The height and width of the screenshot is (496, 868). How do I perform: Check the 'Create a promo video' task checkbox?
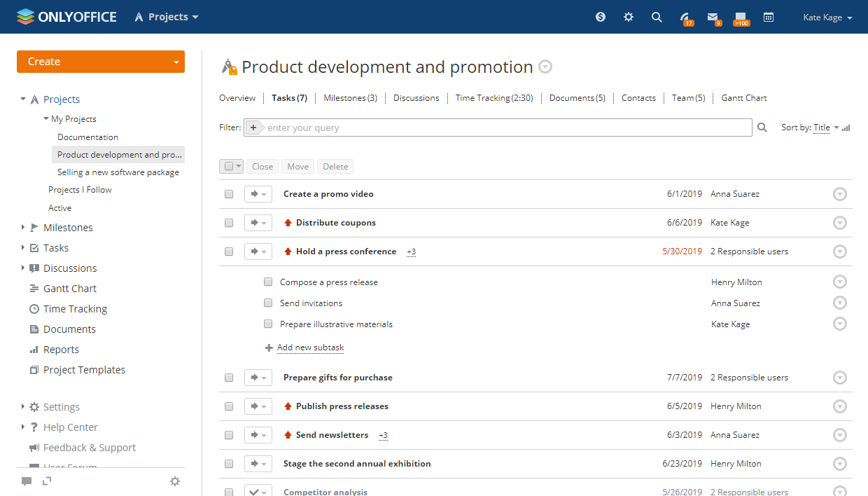(229, 194)
